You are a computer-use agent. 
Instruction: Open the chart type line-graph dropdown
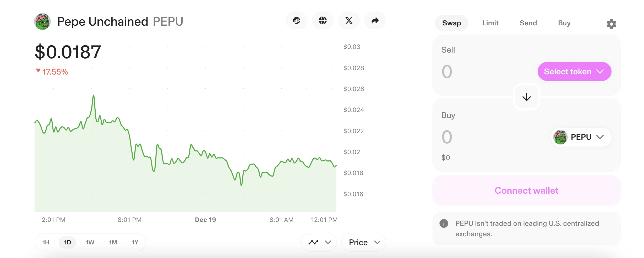coord(319,242)
